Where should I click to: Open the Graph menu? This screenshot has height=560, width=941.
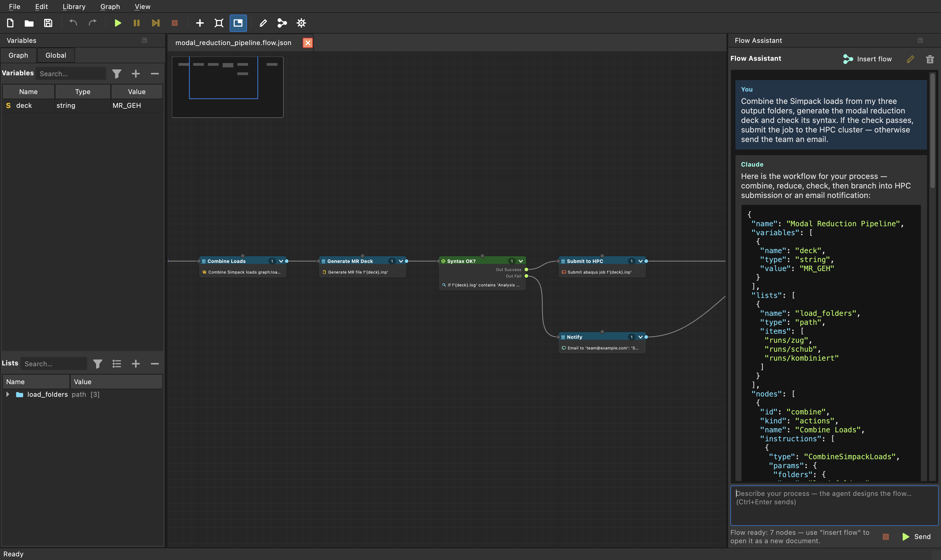point(110,6)
